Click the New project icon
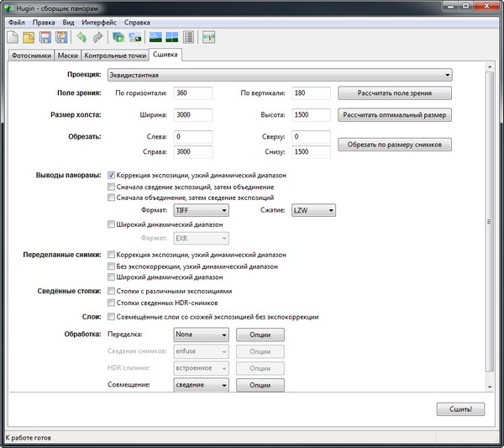 pyautogui.click(x=13, y=37)
